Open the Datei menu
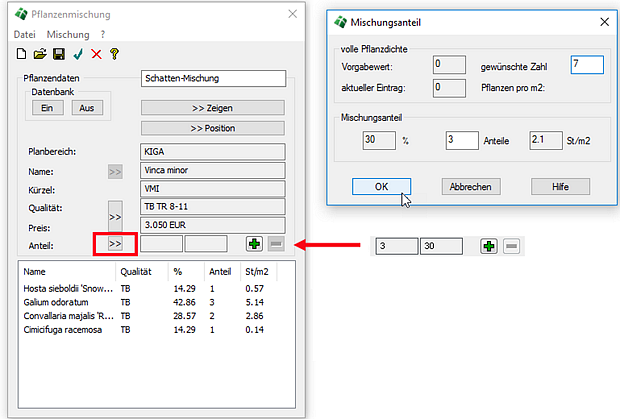 pyautogui.click(x=24, y=34)
